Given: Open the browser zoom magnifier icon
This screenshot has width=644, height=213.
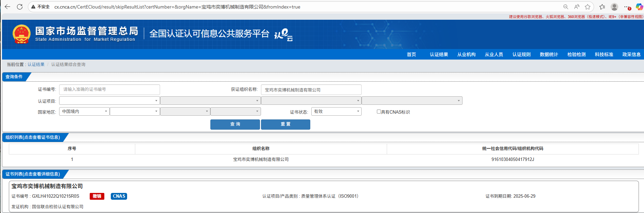Looking at the screenshot, I should pyautogui.click(x=565, y=7).
